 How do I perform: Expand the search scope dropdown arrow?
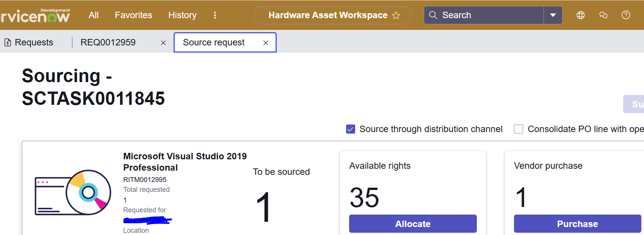point(553,15)
